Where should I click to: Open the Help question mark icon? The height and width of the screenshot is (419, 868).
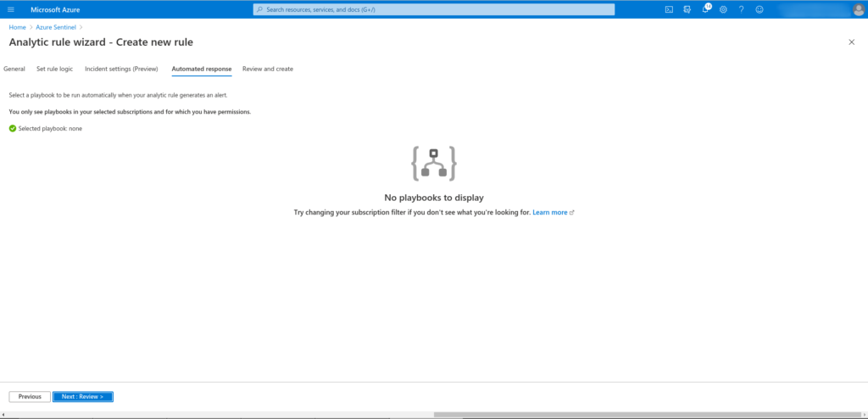[x=741, y=9]
